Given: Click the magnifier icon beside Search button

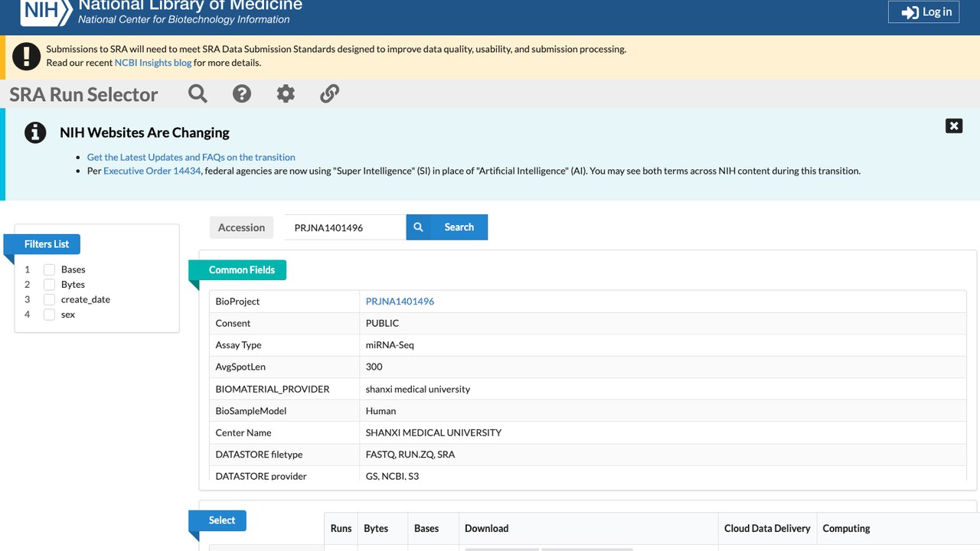Looking at the screenshot, I should click(x=418, y=227).
